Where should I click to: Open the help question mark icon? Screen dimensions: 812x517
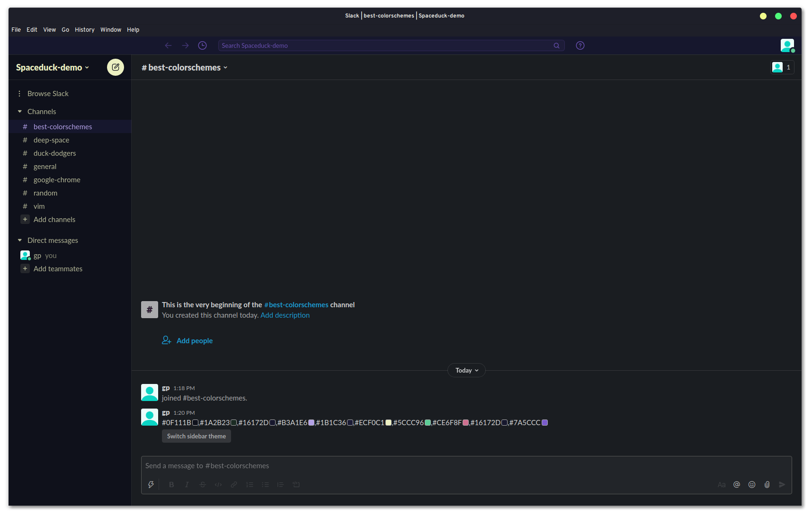(580, 45)
